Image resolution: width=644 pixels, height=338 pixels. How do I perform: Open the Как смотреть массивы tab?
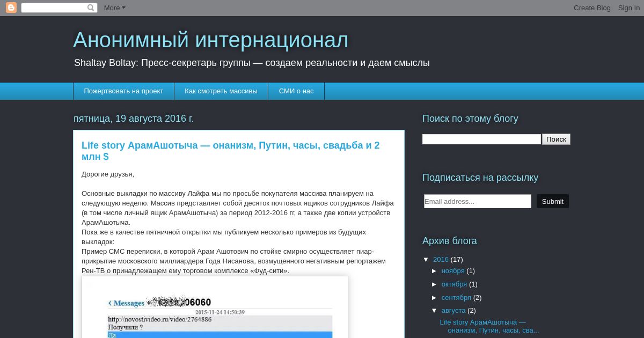(221, 91)
